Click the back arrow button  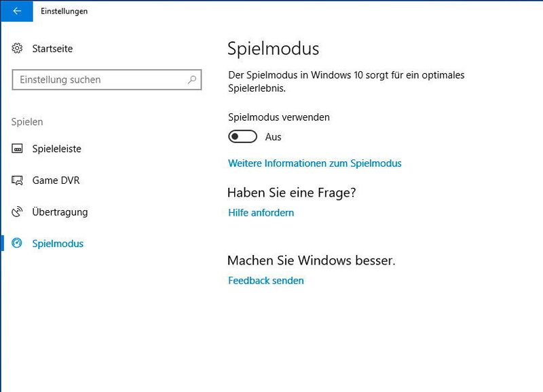pyautogui.click(x=16, y=11)
